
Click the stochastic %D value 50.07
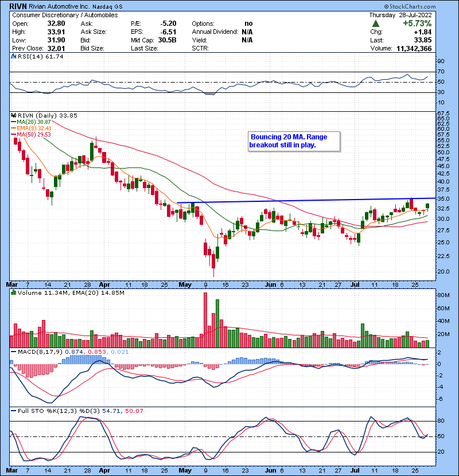click(x=134, y=411)
